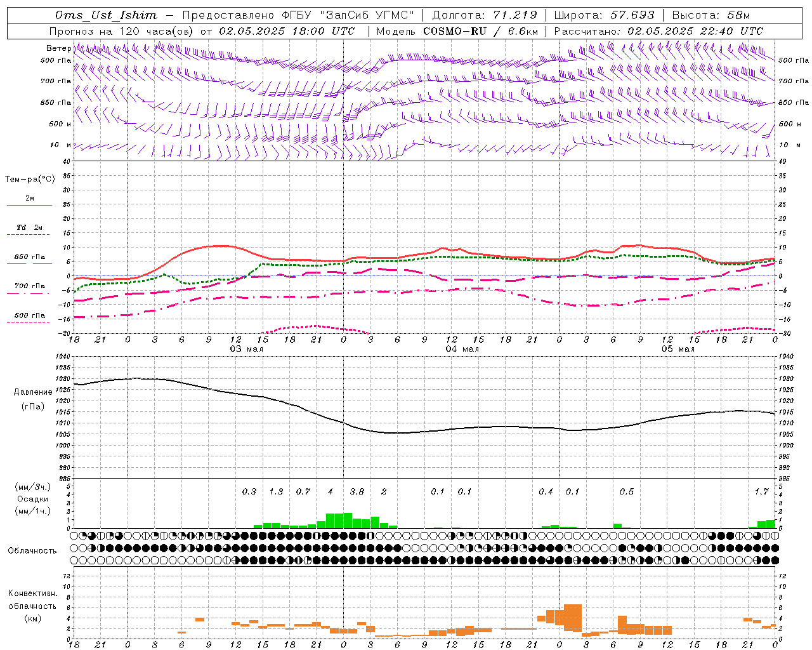Click the 04 мая date label

(462, 349)
